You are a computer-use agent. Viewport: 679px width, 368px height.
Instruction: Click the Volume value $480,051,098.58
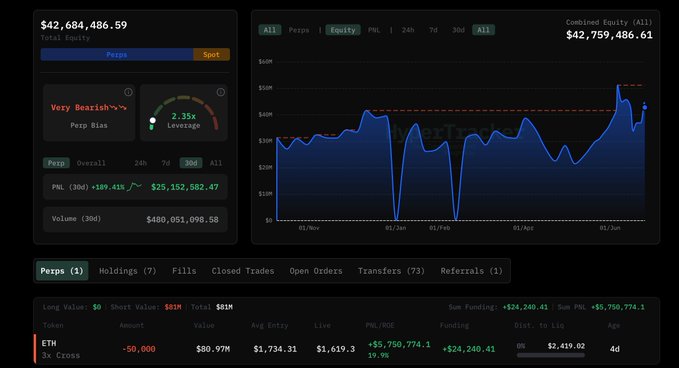point(182,220)
